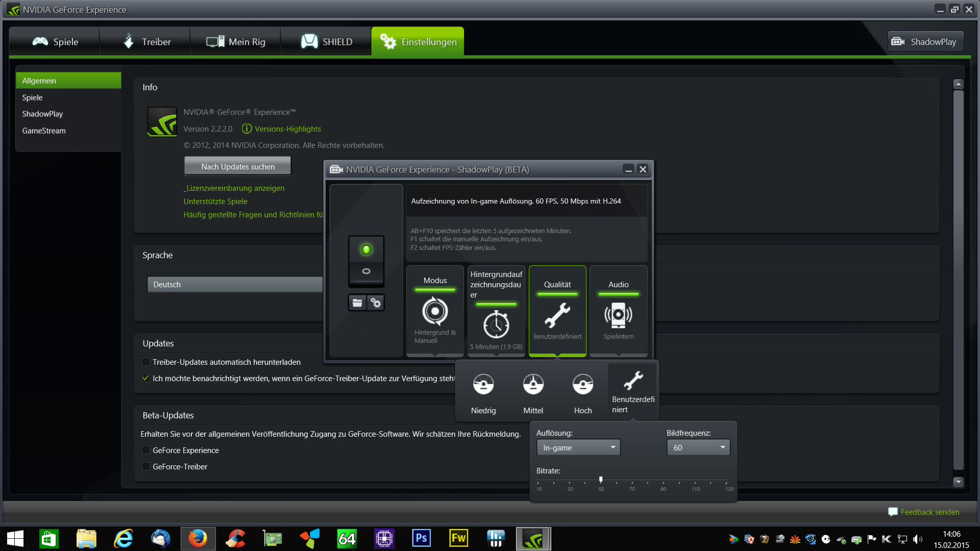Open the ShadowPlay recordings folder icon
The height and width of the screenshot is (551, 980).
click(x=357, y=303)
